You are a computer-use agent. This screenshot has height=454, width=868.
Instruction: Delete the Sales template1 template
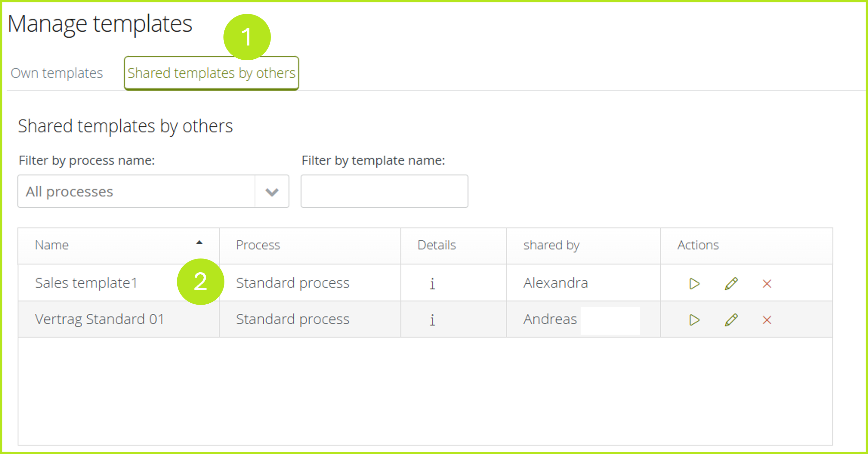click(767, 284)
